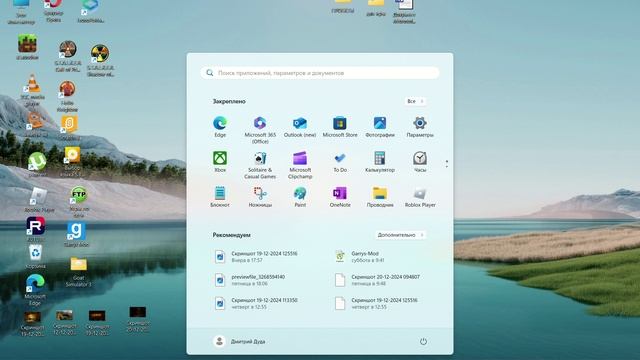Click the Start menu search field
The width and height of the screenshot is (640, 360).
coord(320,73)
